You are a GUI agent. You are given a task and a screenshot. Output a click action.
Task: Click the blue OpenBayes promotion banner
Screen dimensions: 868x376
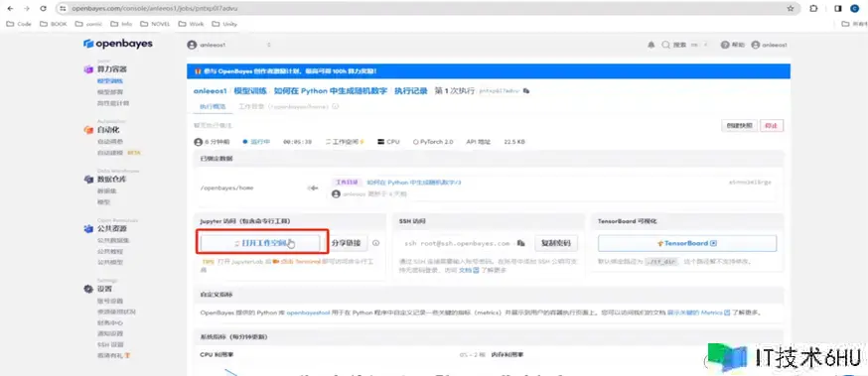(489, 71)
